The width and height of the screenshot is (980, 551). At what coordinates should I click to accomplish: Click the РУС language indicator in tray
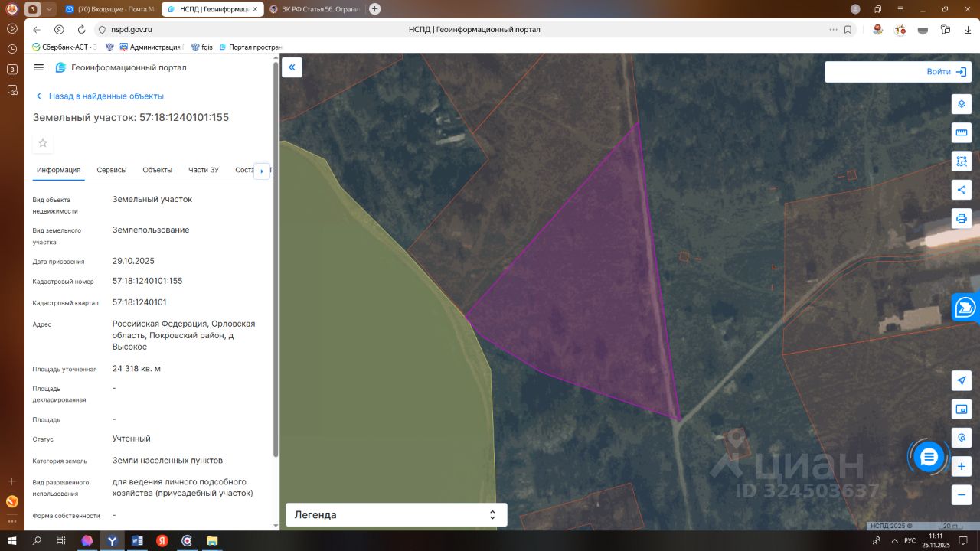pos(910,540)
